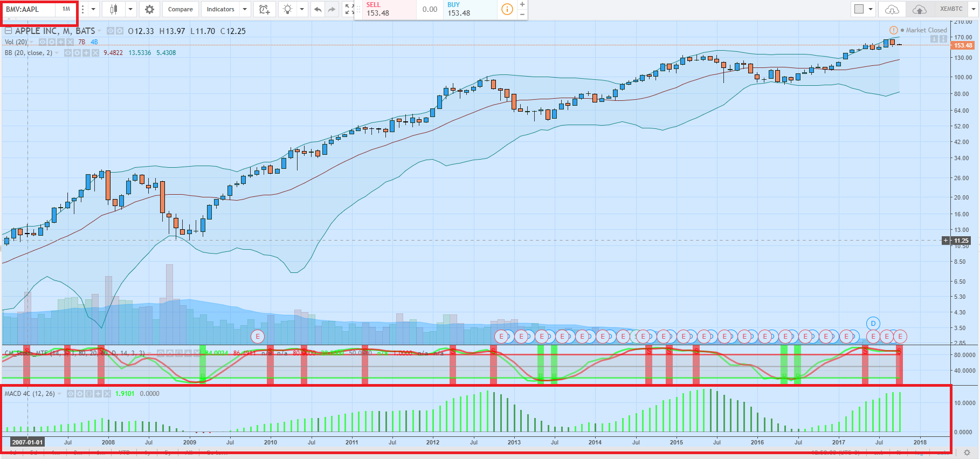Viewport: 980px width, 459px height.
Task: Click the plus icon beside Vol (20)
Action: tap(61, 42)
